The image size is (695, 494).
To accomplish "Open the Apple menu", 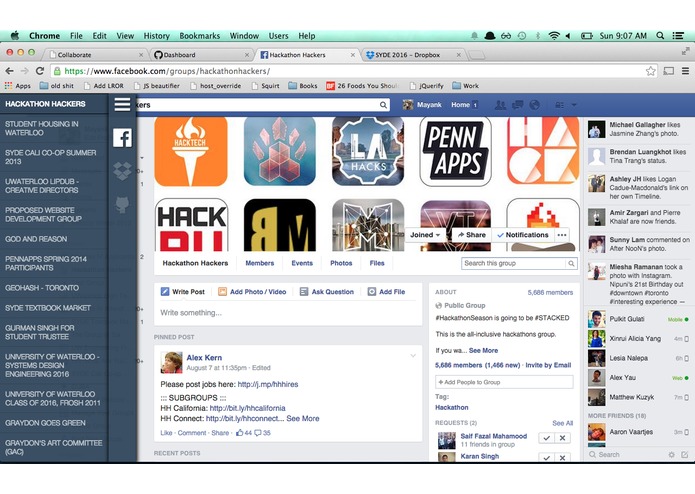I will (15, 35).
